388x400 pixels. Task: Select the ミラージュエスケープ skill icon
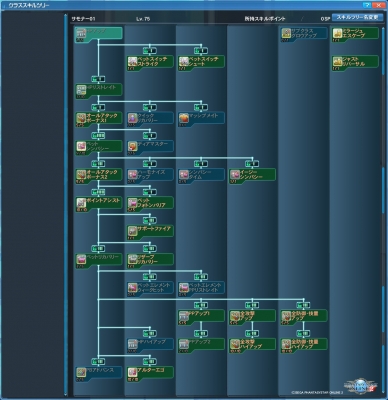point(337,33)
